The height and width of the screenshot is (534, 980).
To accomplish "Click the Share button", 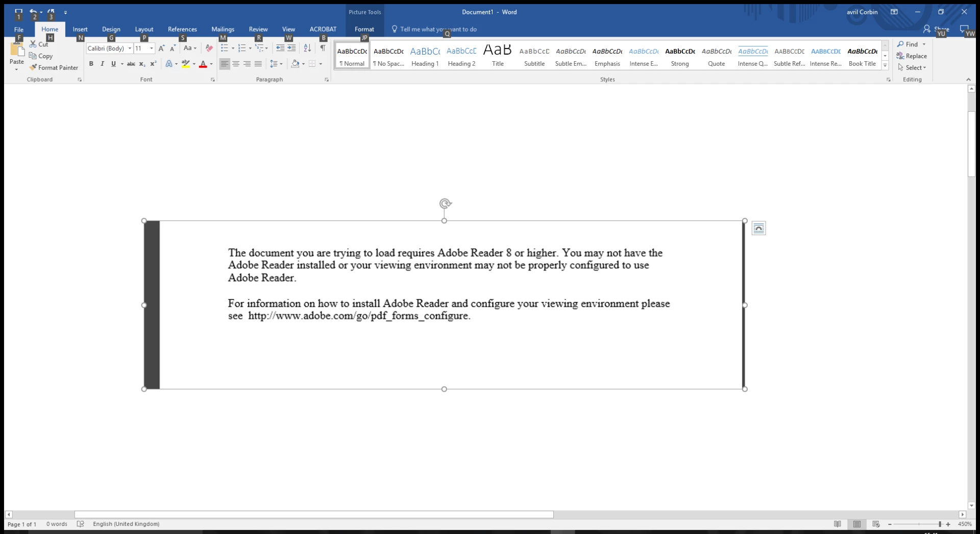I will [936, 29].
